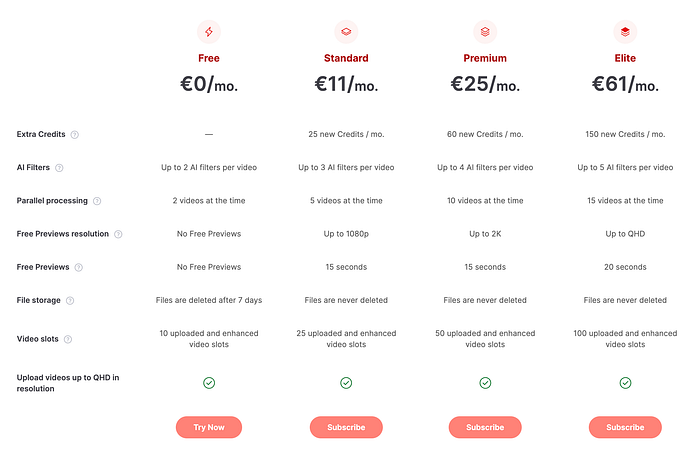Open the AI Filters help question icon
The height and width of the screenshot is (457, 700).
[59, 168]
